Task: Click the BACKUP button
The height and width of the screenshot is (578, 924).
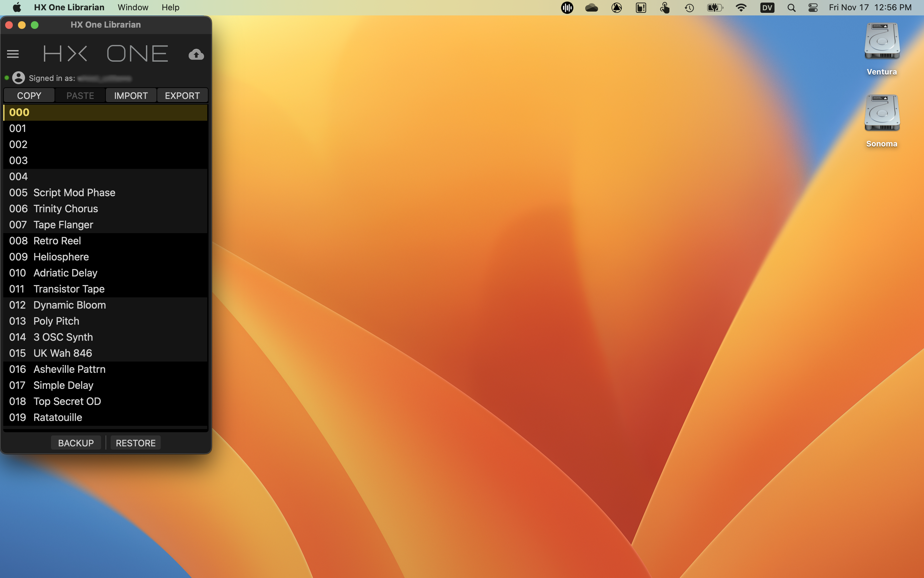Action: tap(76, 443)
